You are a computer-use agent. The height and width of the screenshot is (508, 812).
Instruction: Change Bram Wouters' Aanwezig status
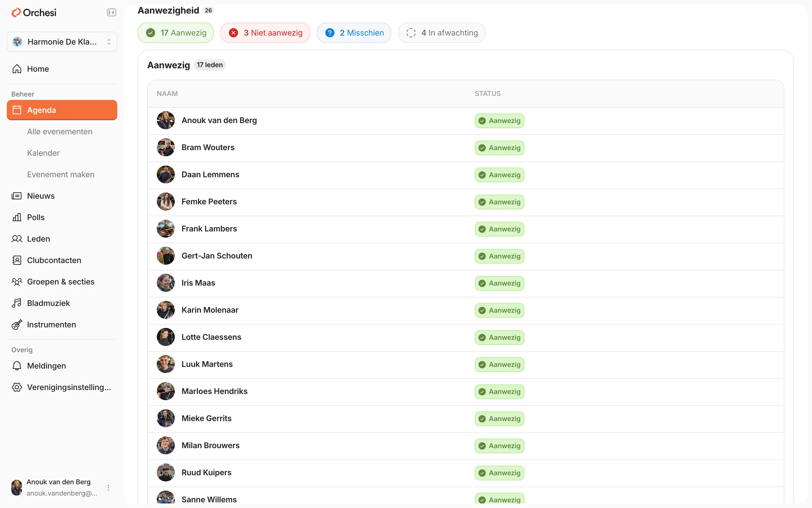(499, 148)
